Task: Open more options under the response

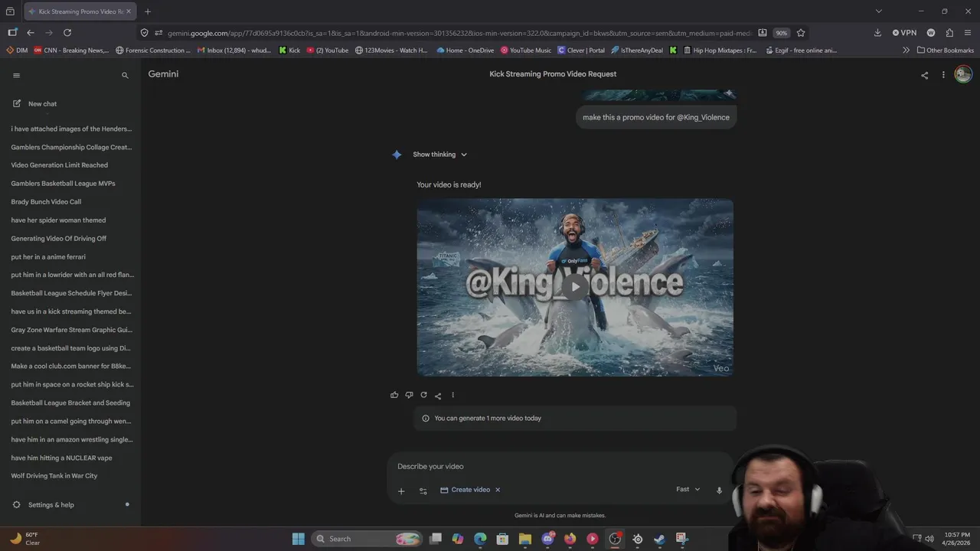Action: tap(452, 395)
